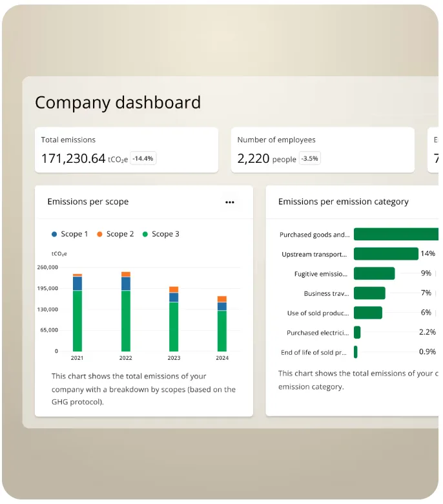Screen dimensions: 443x504
Task: Toggle Scope 2 series in legend
Action: [116, 234]
